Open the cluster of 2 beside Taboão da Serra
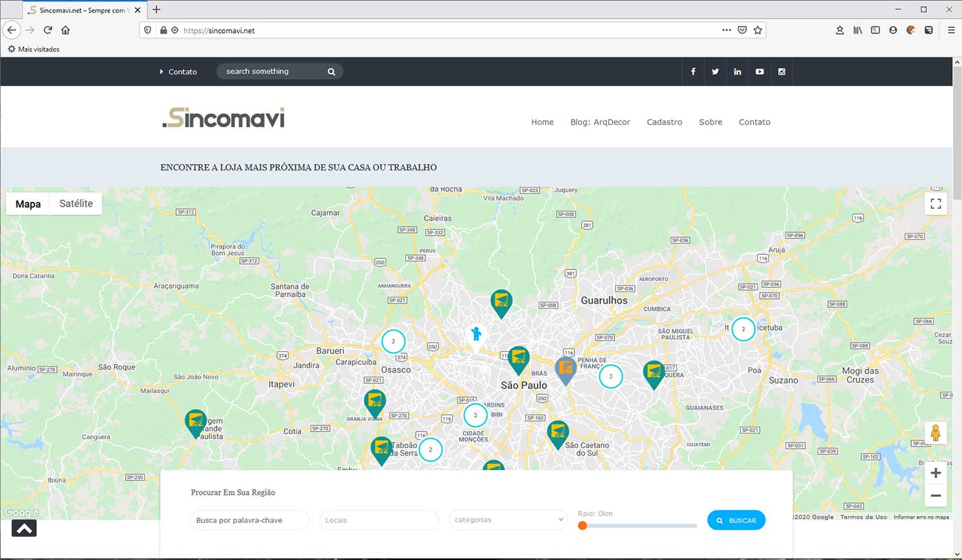The width and height of the screenshot is (962, 560). 430,449
